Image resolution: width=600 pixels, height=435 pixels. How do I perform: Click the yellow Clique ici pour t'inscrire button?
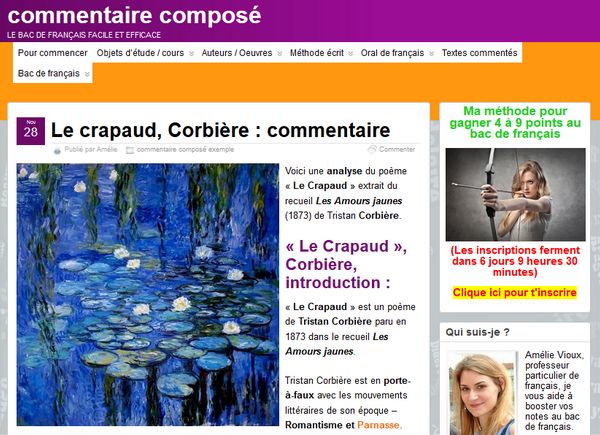(x=514, y=292)
